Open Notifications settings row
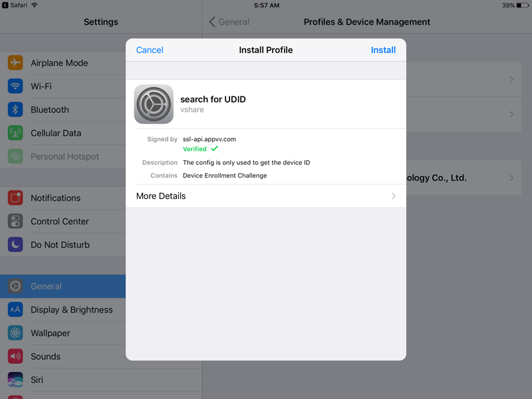532x399 pixels. coord(63,198)
